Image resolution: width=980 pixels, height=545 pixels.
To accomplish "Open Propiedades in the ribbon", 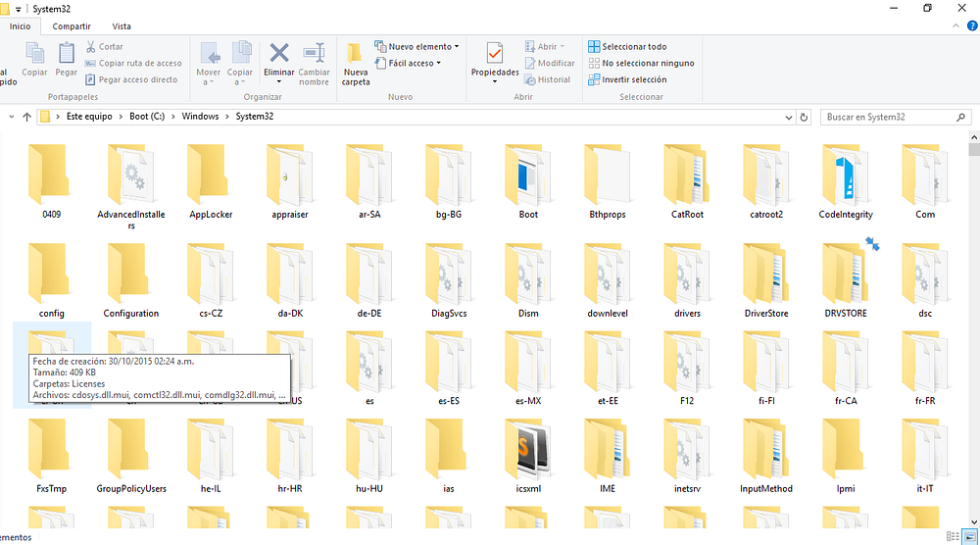I will (495, 63).
